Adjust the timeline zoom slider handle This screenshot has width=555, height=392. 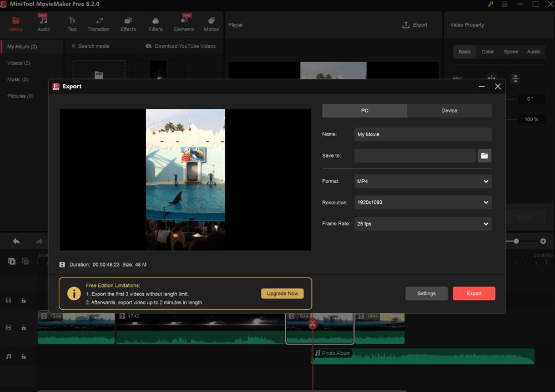click(516, 241)
